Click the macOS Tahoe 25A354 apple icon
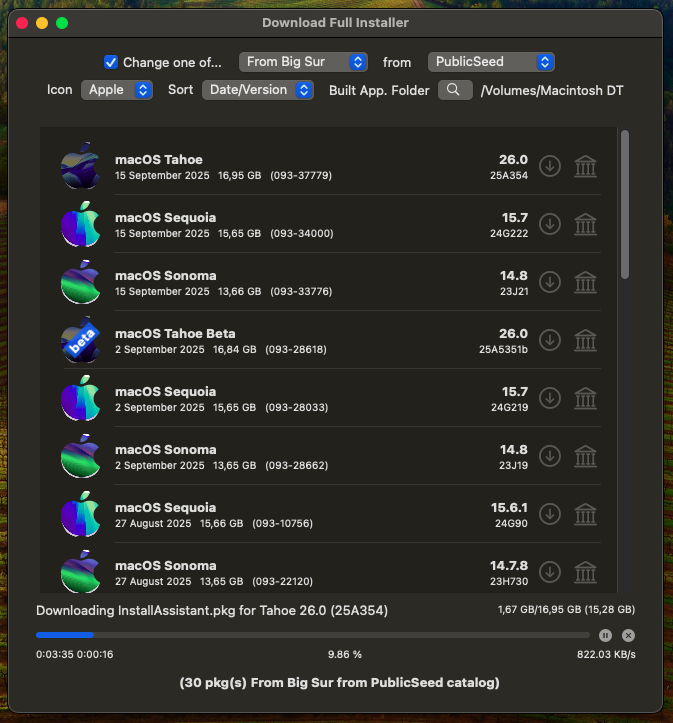673x723 pixels. point(81,166)
